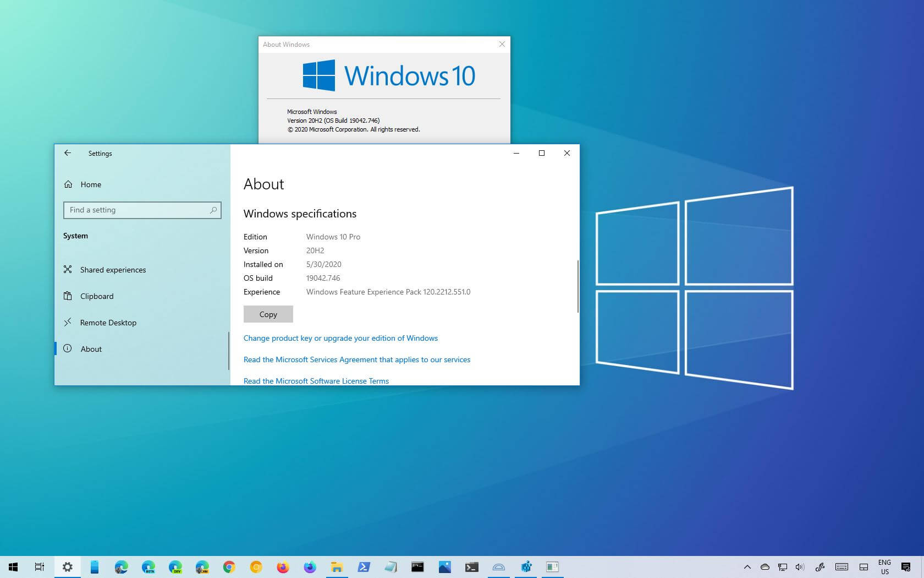
Task: Open the Windows Start menu
Action: tap(13, 566)
